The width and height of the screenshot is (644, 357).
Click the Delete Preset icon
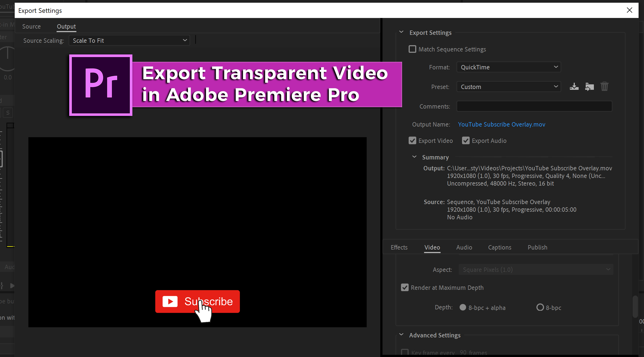(x=604, y=87)
